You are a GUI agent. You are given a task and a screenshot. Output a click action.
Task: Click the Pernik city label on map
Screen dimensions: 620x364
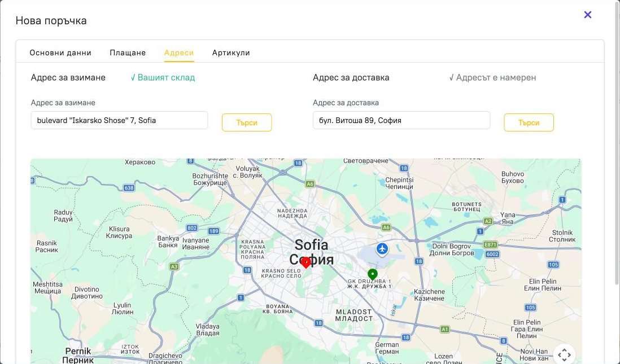[x=78, y=356]
